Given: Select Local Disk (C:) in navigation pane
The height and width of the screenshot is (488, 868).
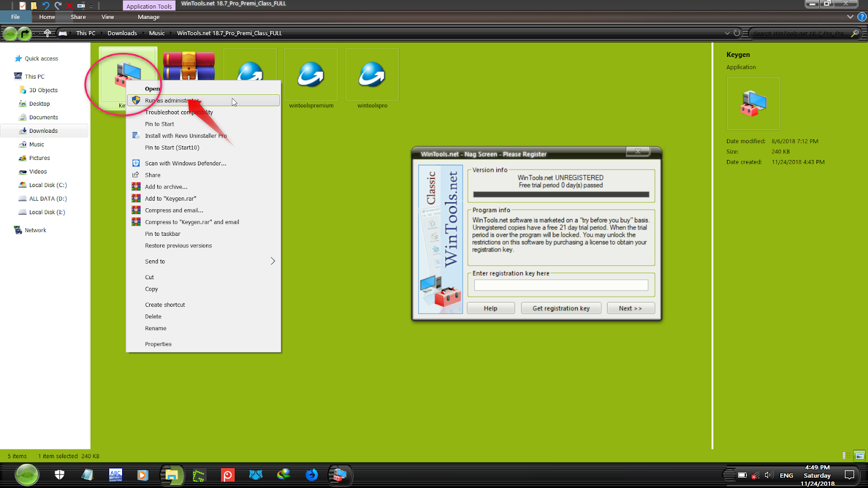Looking at the screenshot, I should point(48,185).
